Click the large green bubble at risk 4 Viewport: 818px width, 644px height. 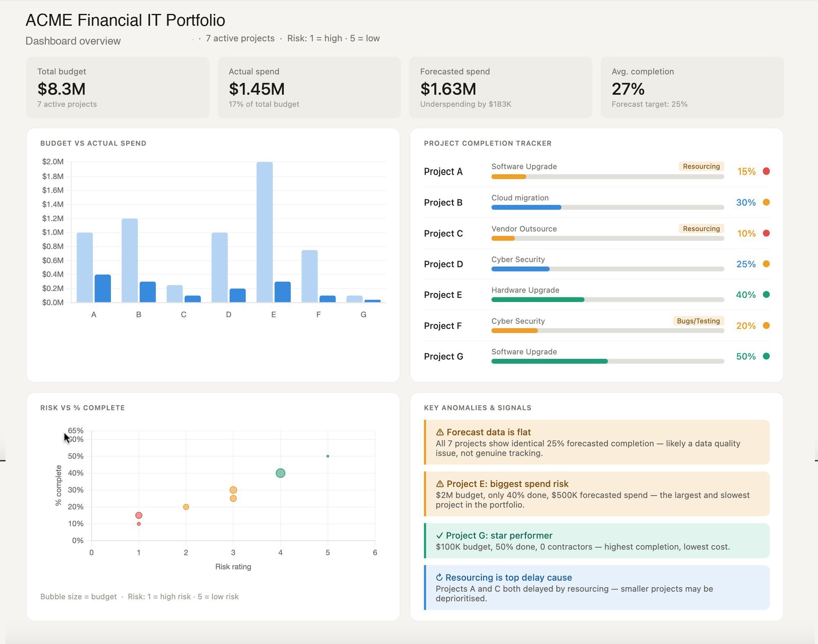click(280, 473)
